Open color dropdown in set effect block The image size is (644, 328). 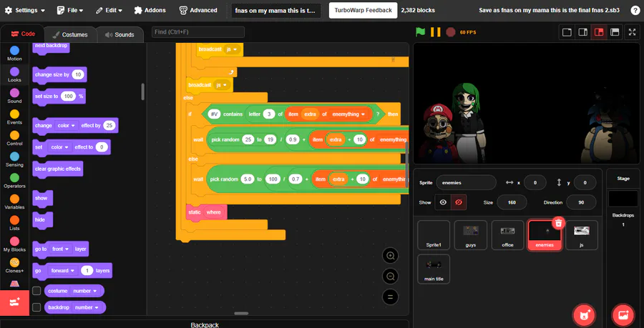click(59, 146)
